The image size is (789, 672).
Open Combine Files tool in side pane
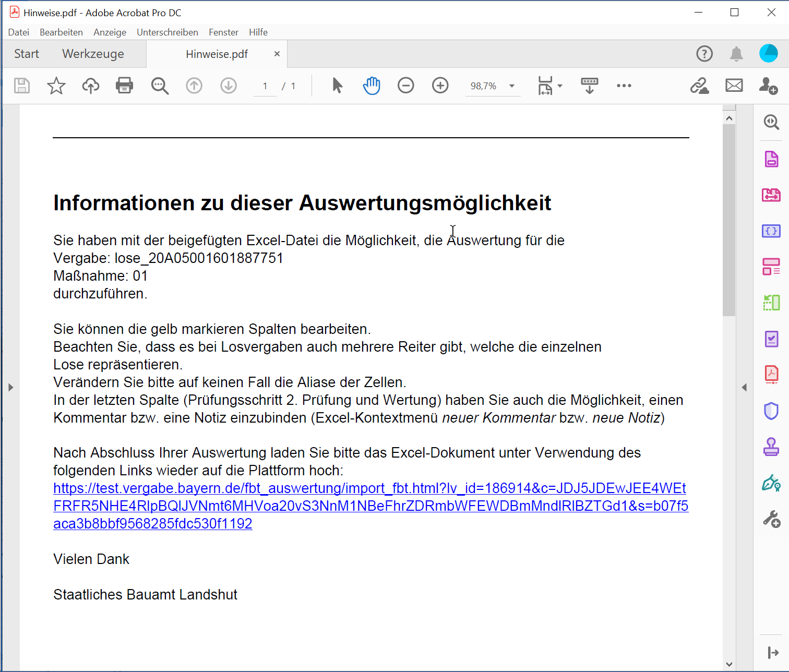point(771,195)
